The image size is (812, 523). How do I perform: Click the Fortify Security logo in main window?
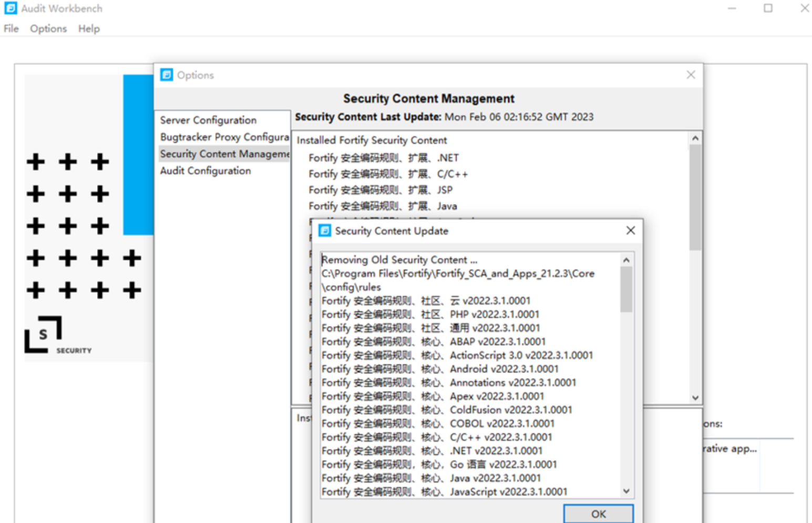(x=57, y=335)
